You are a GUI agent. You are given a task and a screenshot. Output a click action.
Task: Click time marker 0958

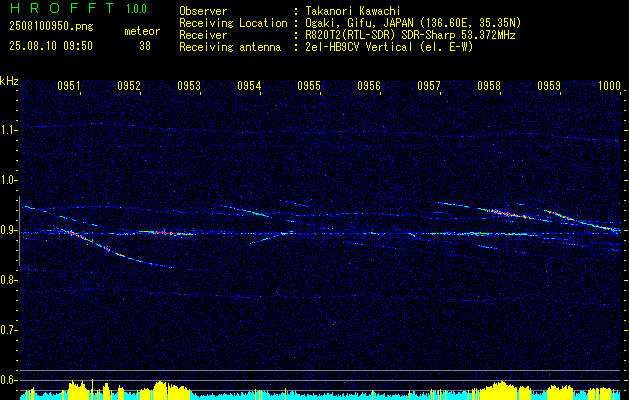click(x=489, y=85)
